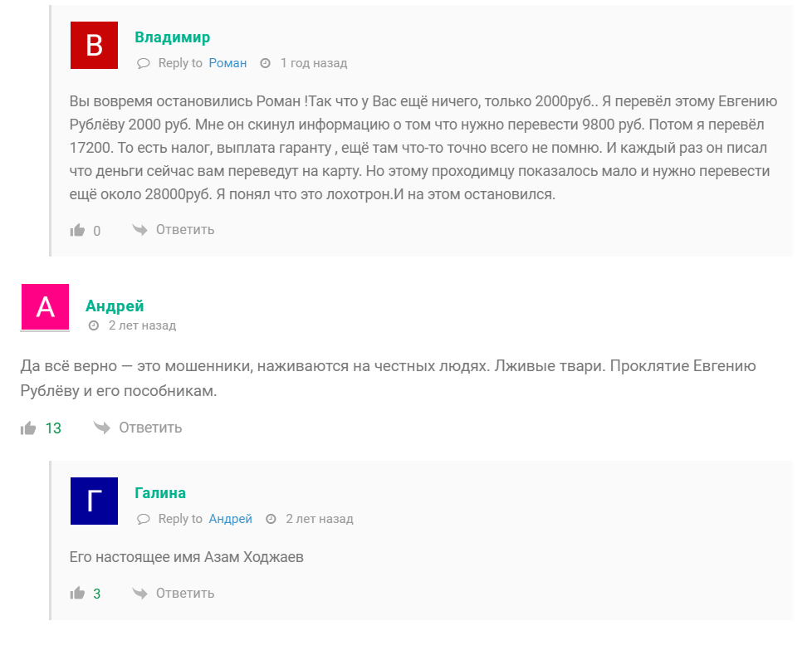Viewport: 812px width, 665px height.
Task: Click Ответить under Галина's comment
Action: pos(185,593)
